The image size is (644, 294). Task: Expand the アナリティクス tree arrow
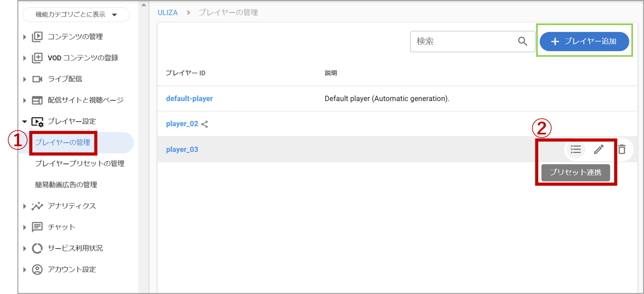25,206
